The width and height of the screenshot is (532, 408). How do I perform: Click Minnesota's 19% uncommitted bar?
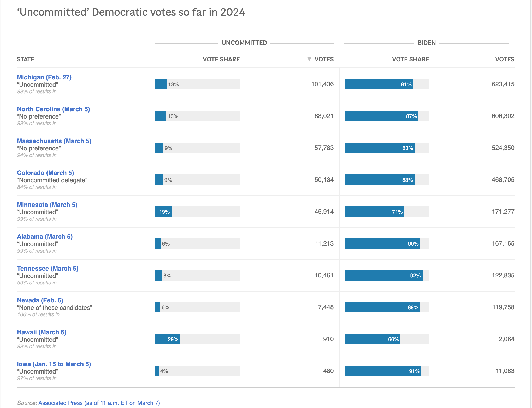[163, 212]
